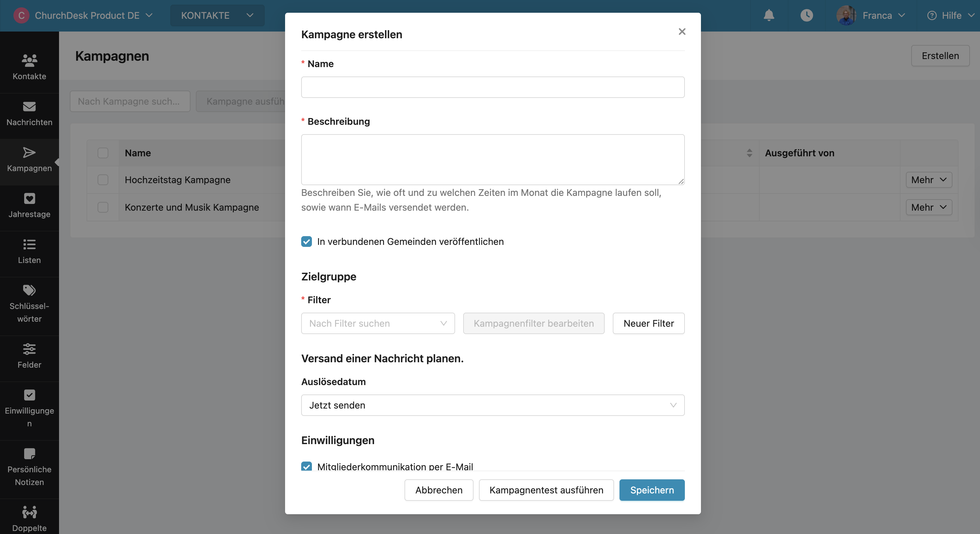Open the Kontakte sidebar section
The height and width of the screenshot is (534, 980).
click(x=29, y=67)
